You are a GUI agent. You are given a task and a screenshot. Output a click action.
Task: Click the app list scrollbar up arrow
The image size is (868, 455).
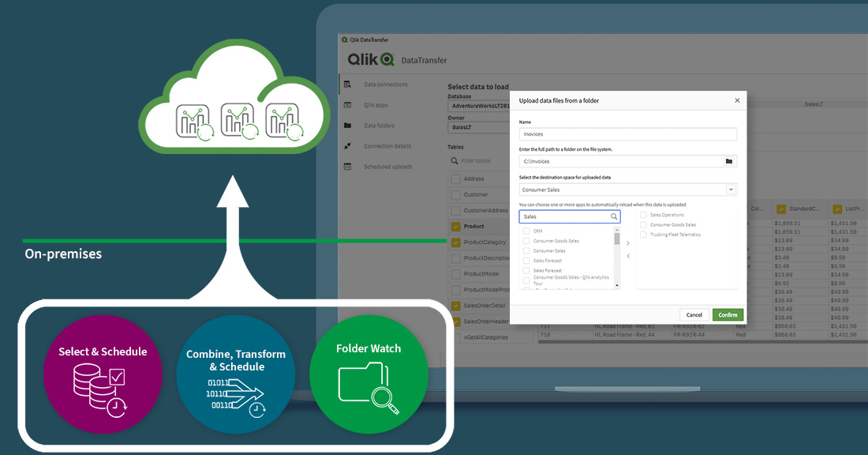617,229
